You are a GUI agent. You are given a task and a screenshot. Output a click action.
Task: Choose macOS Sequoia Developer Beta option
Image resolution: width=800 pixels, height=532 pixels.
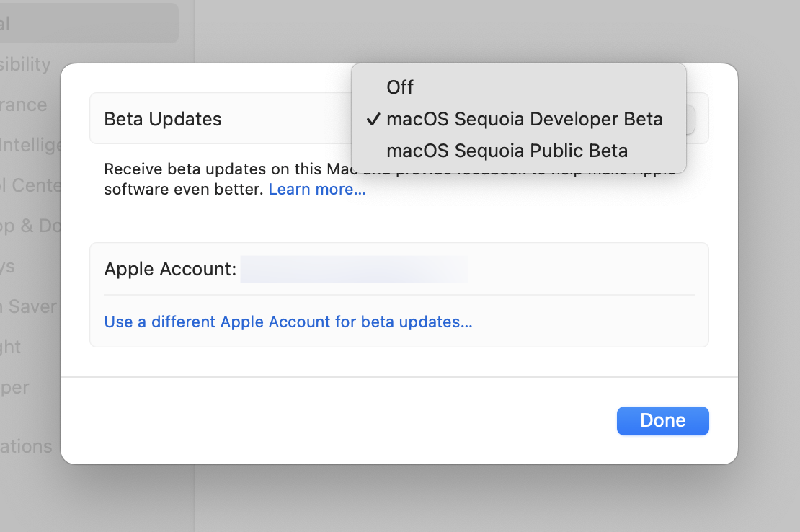(x=524, y=119)
